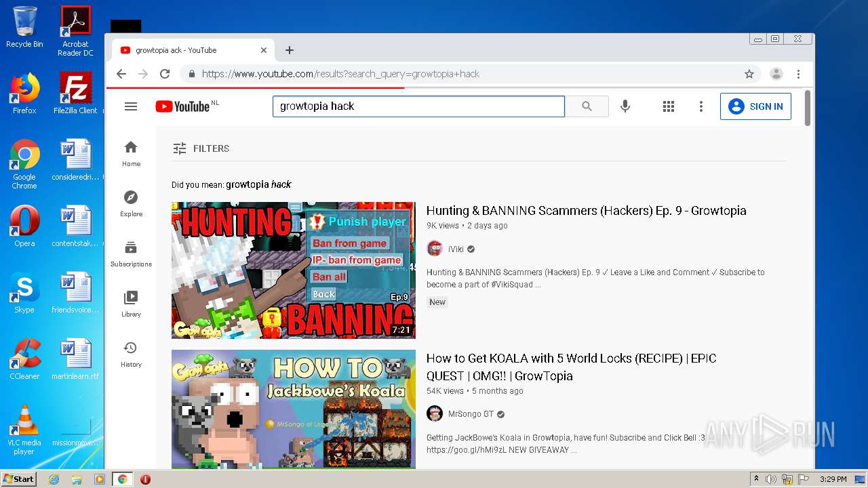Open Subscriptions in sidebar
Viewport: 868px width, 488px height.
(x=131, y=254)
